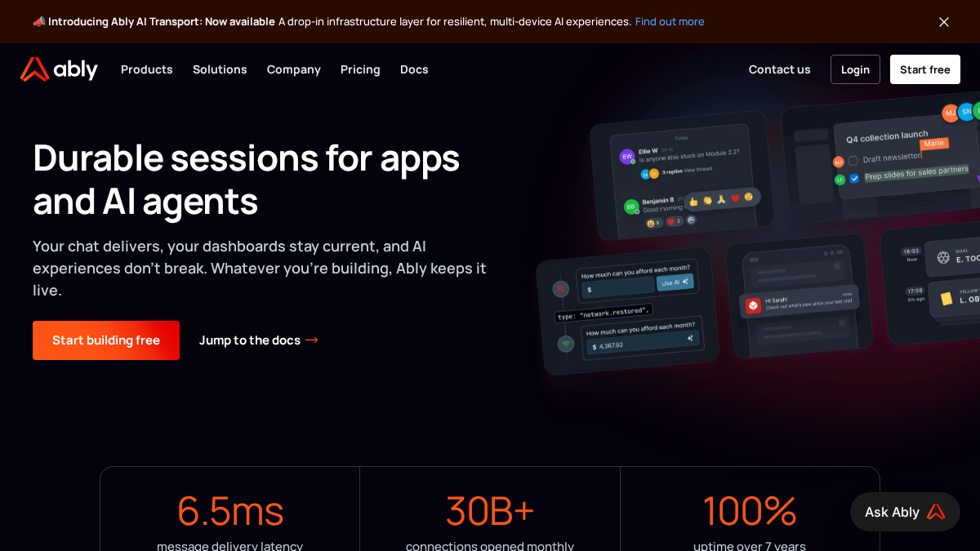Click the MJ avatar at the card's top corner
980x551 pixels.
(950, 113)
